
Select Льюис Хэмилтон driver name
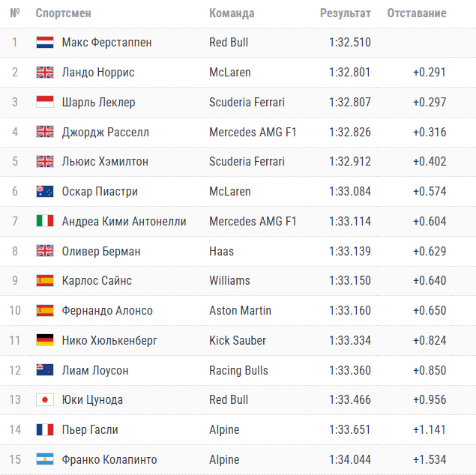pos(105,162)
